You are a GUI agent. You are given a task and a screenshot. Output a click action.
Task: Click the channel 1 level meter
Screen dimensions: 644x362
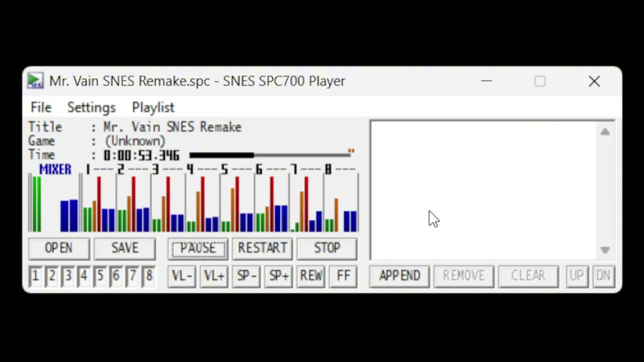[x=99, y=204]
